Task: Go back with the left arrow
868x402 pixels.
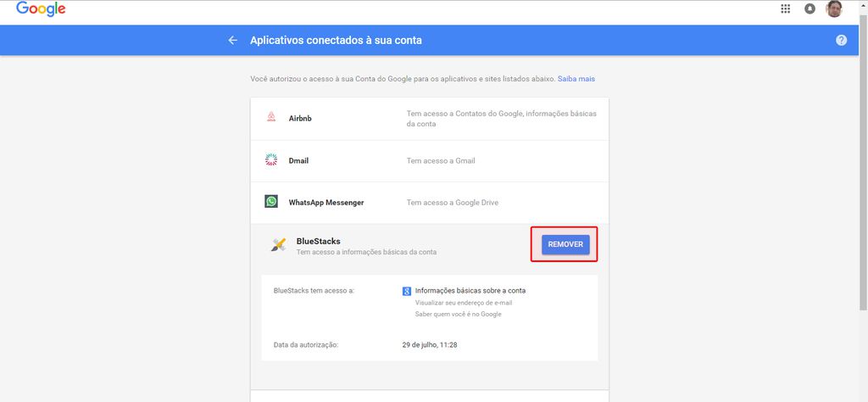Action: tap(232, 41)
